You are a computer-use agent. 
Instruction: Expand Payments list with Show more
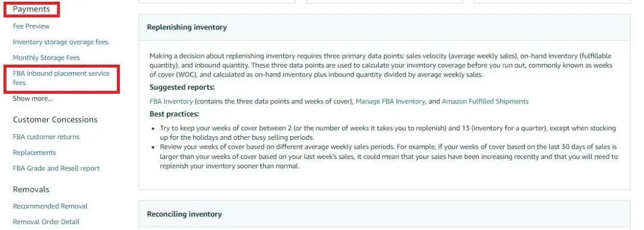tap(33, 99)
